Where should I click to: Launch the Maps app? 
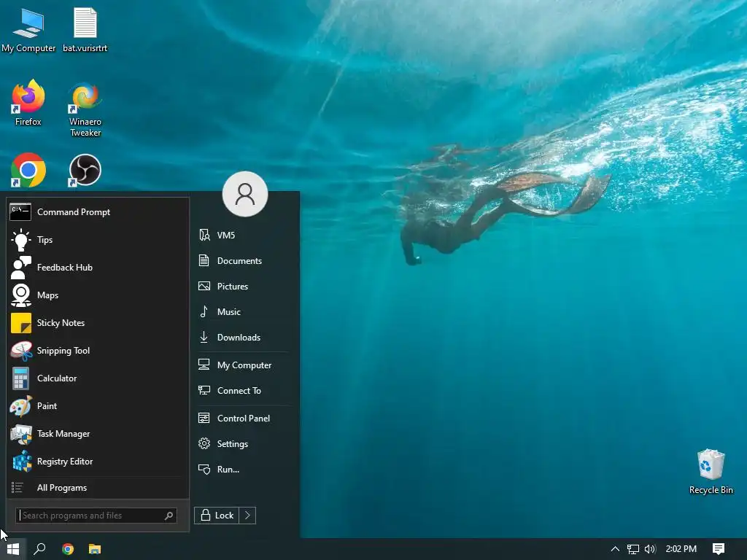click(x=98, y=295)
